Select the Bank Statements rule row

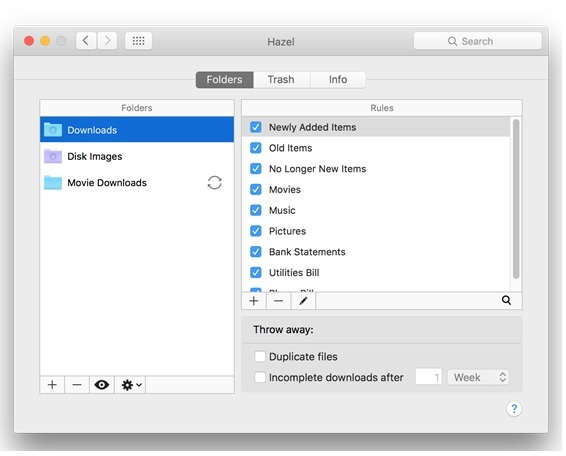[x=376, y=252]
